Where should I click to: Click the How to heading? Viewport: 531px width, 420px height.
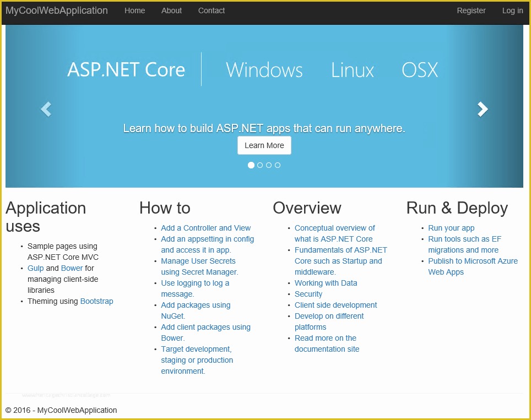pos(165,208)
